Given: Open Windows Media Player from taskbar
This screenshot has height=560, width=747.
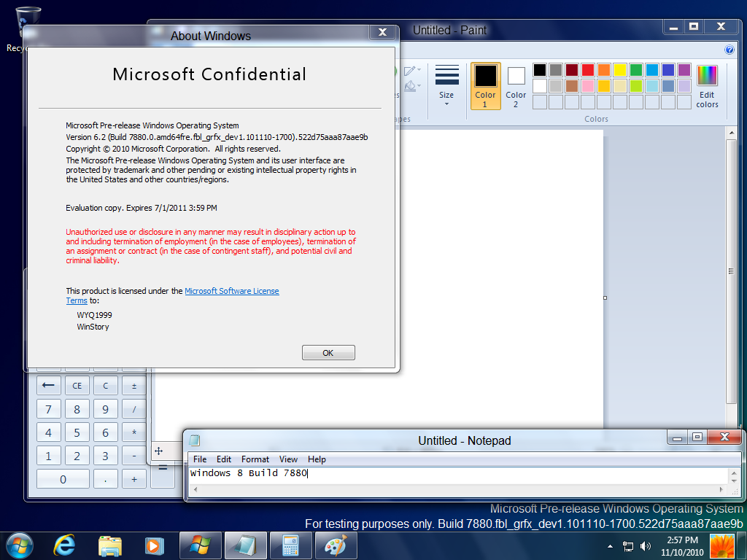Looking at the screenshot, I should tap(154, 545).
